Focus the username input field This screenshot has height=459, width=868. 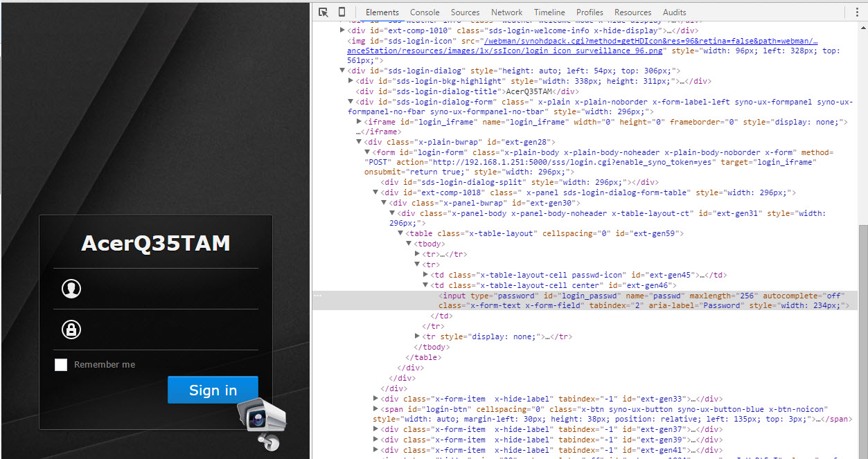171,289
